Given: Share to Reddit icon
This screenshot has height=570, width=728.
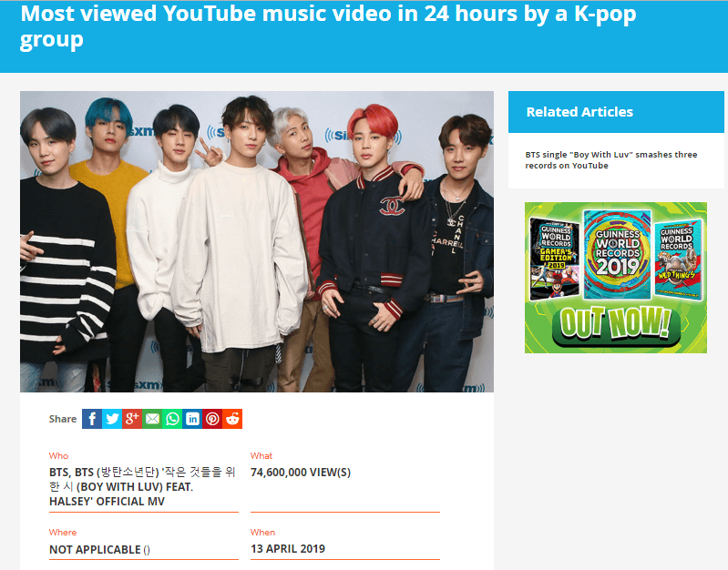Looking at the screenshot, I should coord(232,419).
